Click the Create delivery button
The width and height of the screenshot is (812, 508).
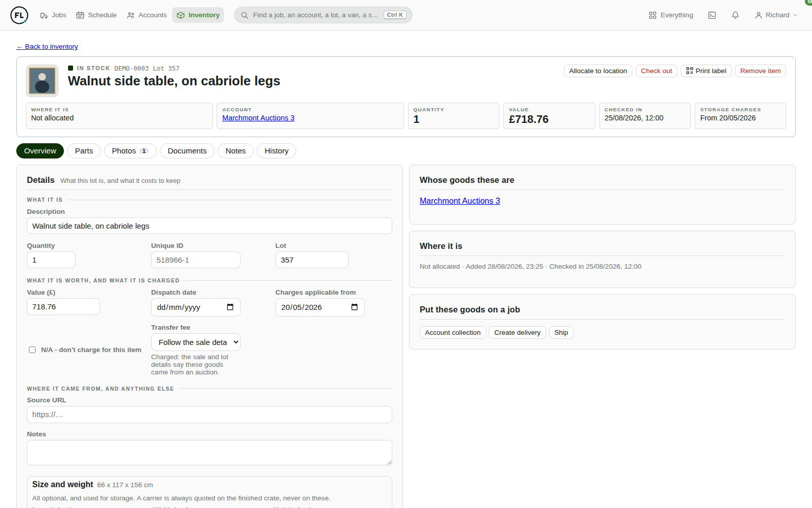517,333
